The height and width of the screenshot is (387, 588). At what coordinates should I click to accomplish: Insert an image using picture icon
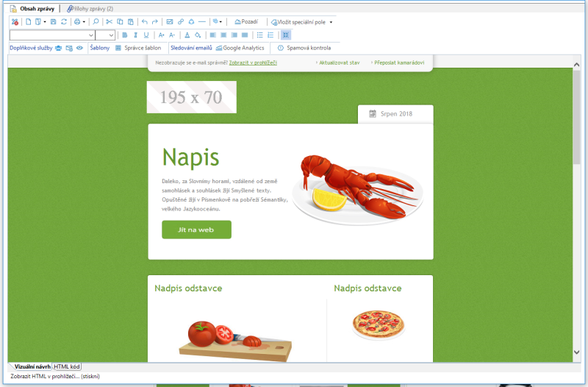click(x=170, y=22)
